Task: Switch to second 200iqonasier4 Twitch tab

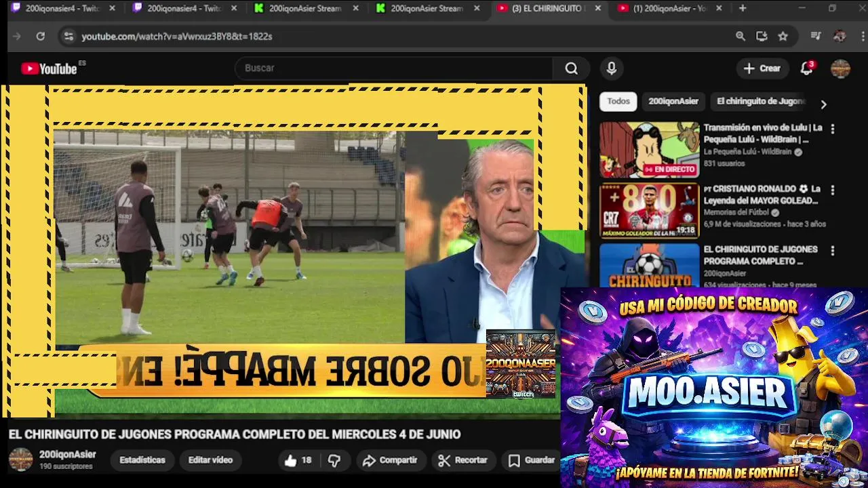Action: 183,8
